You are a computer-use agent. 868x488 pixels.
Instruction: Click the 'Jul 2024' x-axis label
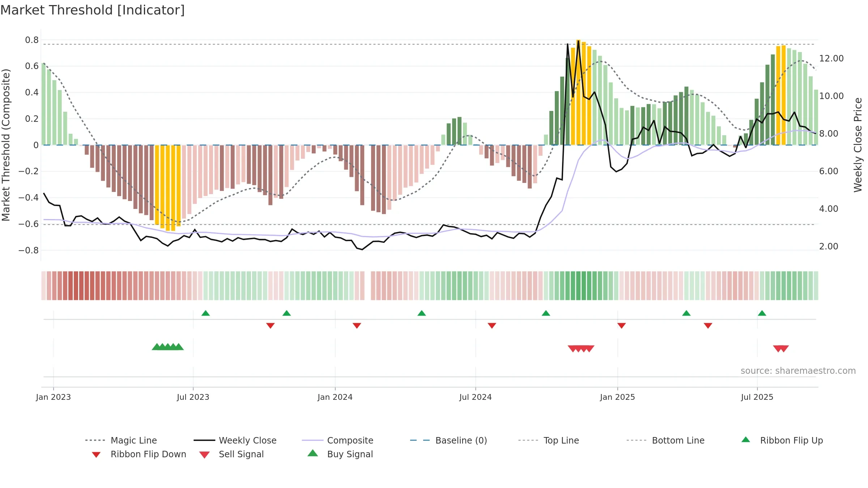pyautogui.click(x=476, y=397)
